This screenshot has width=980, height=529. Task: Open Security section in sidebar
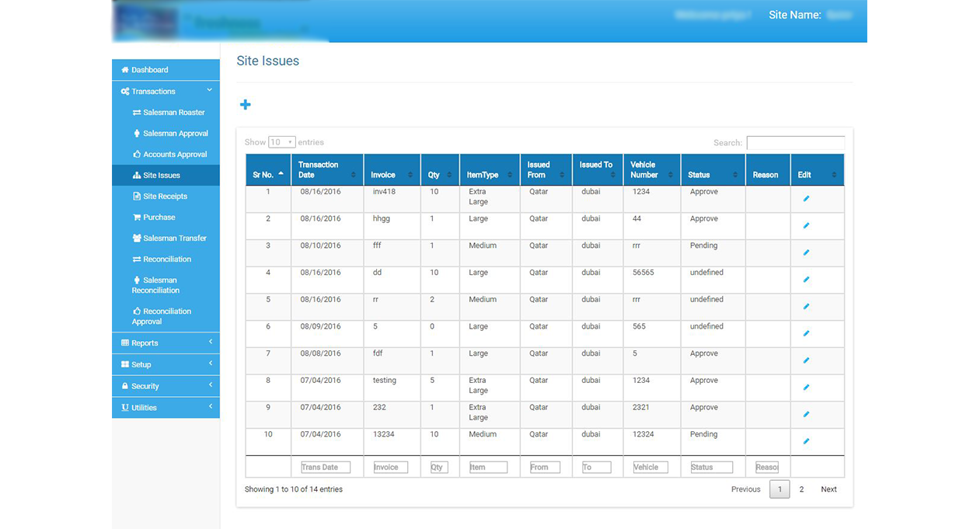(x=166, y=386)
